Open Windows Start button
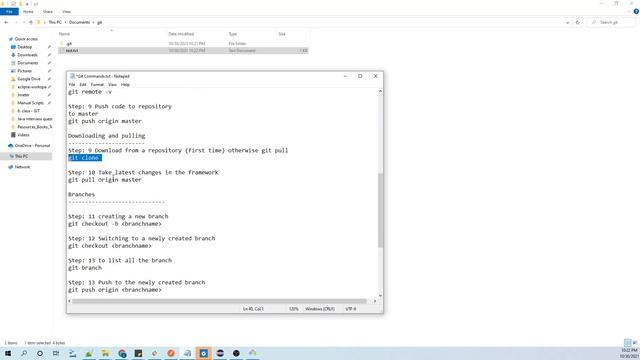 point(8,353)
